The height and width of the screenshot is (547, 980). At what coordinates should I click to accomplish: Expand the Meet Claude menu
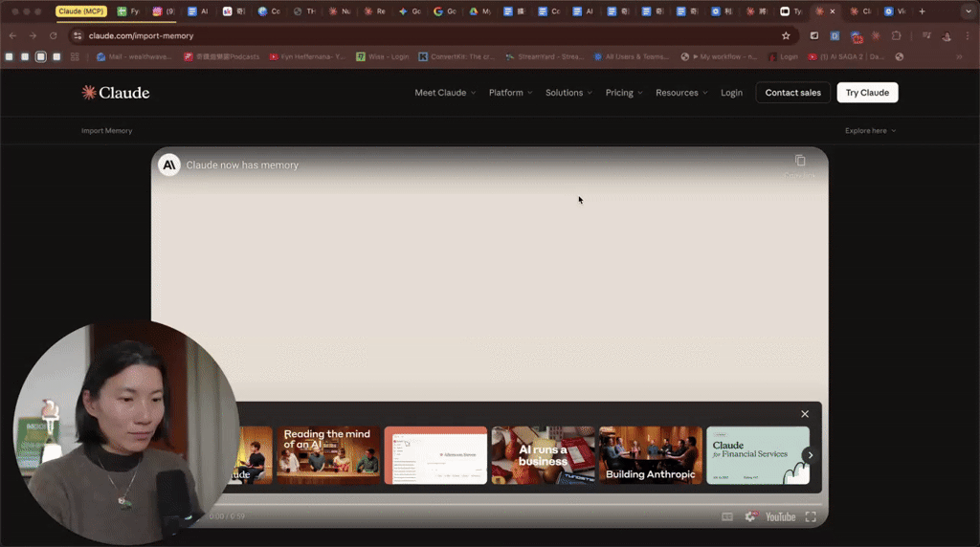[x=445, y=93]
